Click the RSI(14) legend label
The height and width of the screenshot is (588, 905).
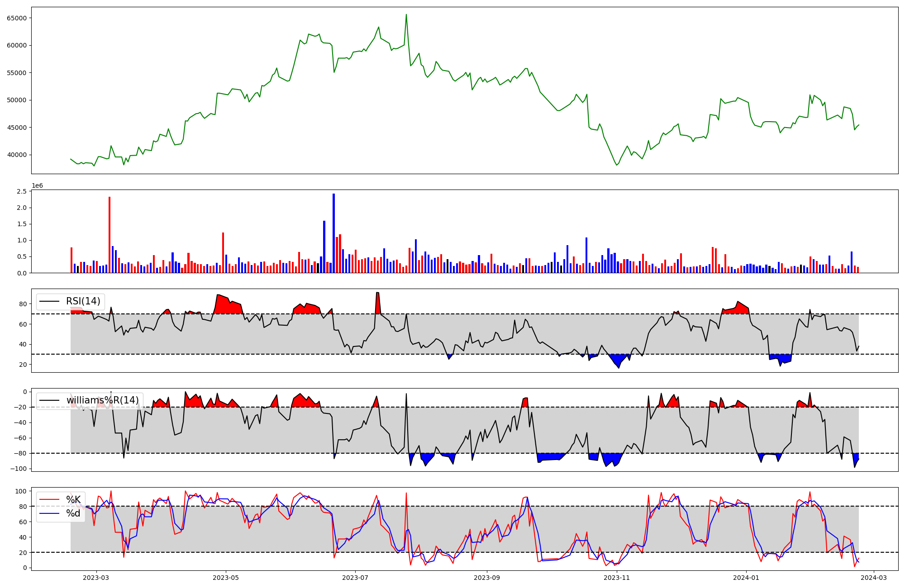click(x=83, y=301)
